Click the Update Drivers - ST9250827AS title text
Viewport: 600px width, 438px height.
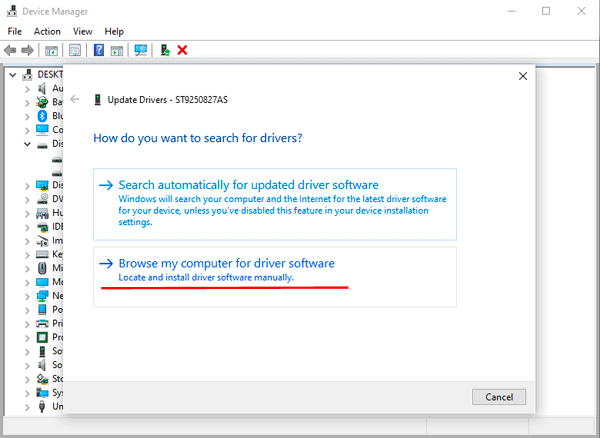pyautogui.click(x=168, y=100)
